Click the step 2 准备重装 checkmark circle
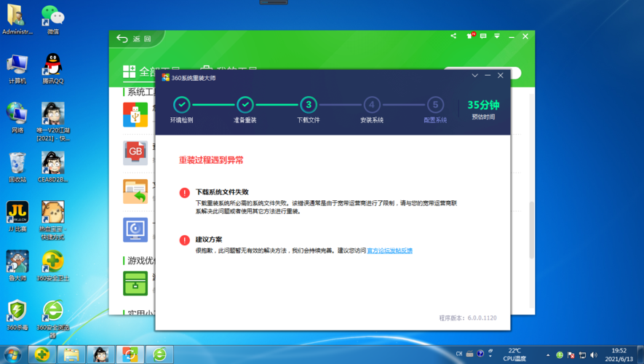The width and height of the screenshot is (644, 364). (x=245, y=105)
